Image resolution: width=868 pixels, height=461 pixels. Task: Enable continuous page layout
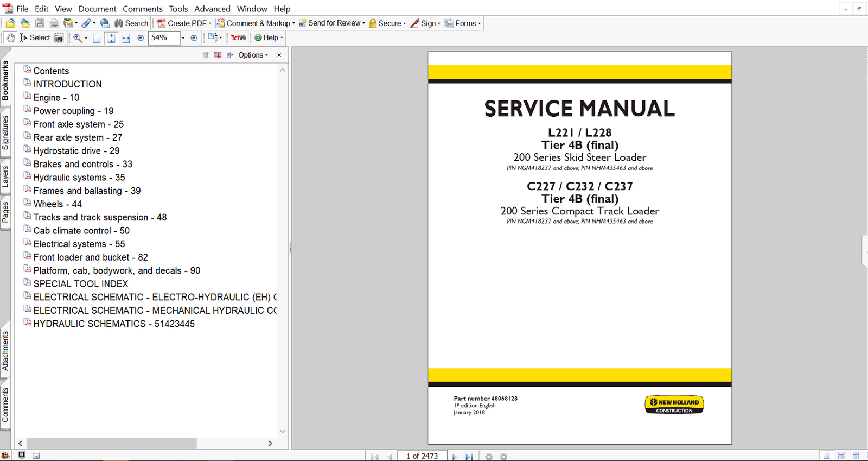841,456
